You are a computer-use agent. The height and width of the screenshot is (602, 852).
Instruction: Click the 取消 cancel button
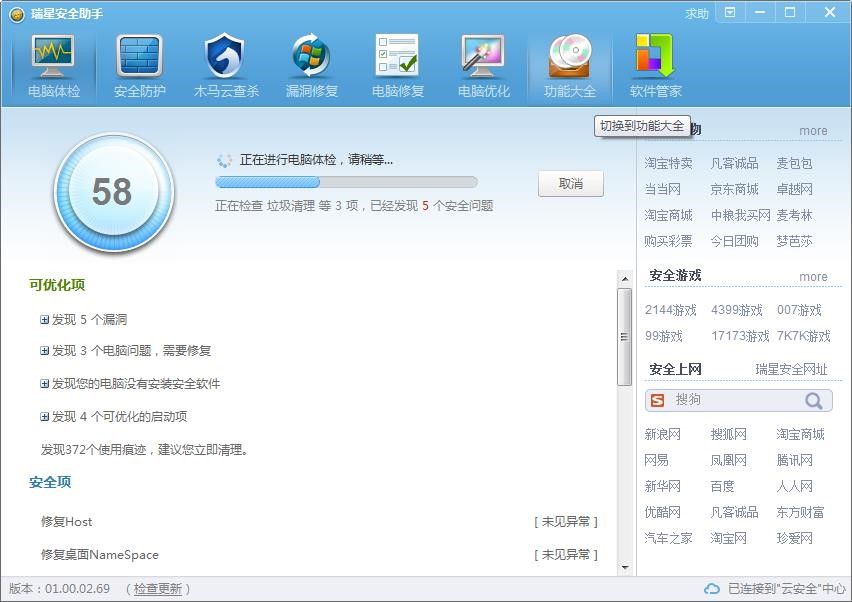coord(571,184)
